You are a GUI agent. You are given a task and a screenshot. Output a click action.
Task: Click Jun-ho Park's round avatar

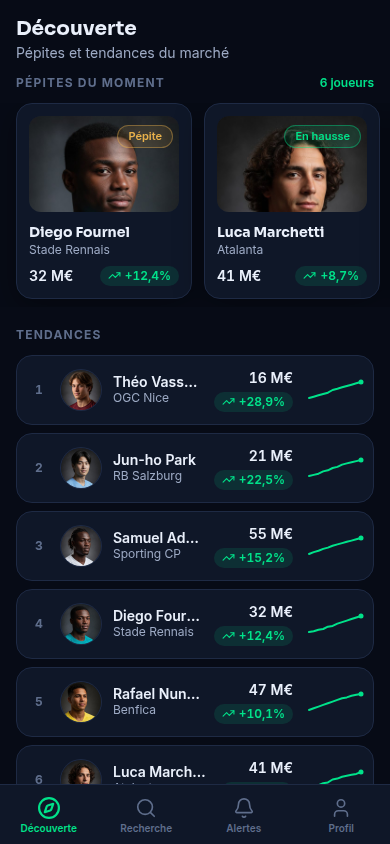[81, 468]
